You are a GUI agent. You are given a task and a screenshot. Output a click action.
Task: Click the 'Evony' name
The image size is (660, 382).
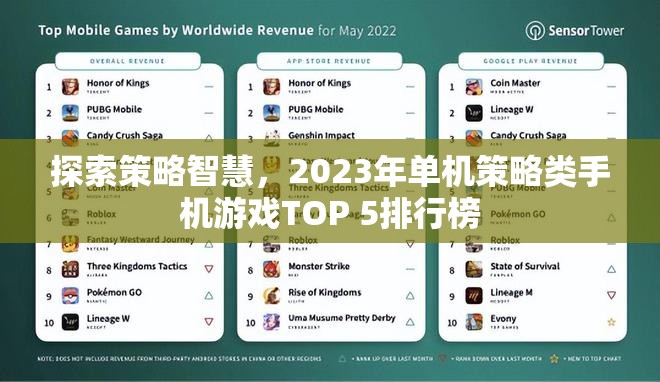click(x=503, y=319)
